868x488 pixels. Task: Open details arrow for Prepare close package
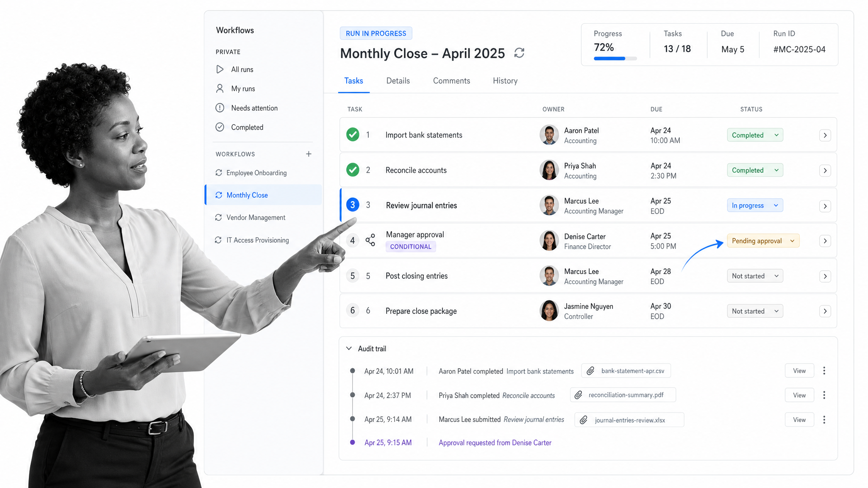[825, 311]
